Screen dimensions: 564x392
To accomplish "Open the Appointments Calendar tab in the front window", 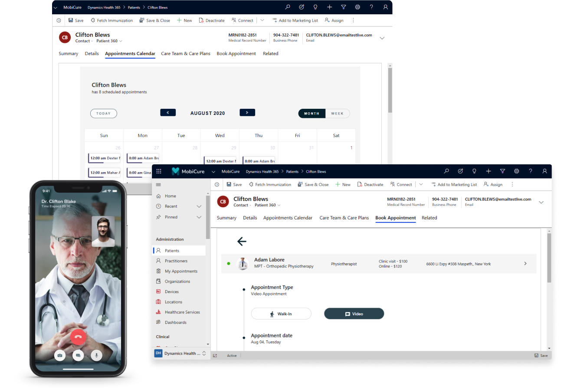I will (x=288, y=218).
